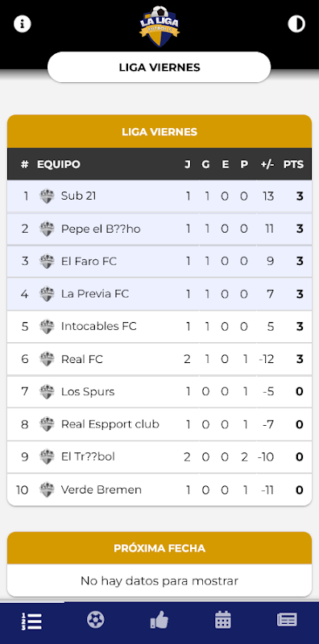
Task: Tap Los Spurs team crest
Action: click(47, 392)
